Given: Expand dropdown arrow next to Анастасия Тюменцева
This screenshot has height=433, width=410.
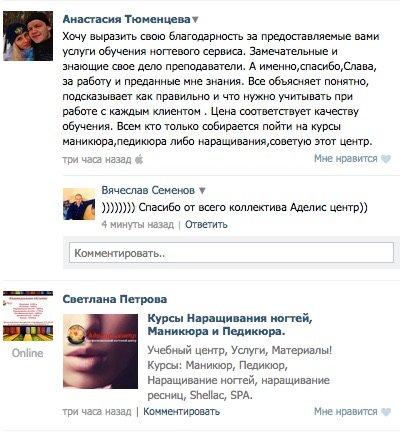Looking at the screenshot, I should (x=195, y=20).
